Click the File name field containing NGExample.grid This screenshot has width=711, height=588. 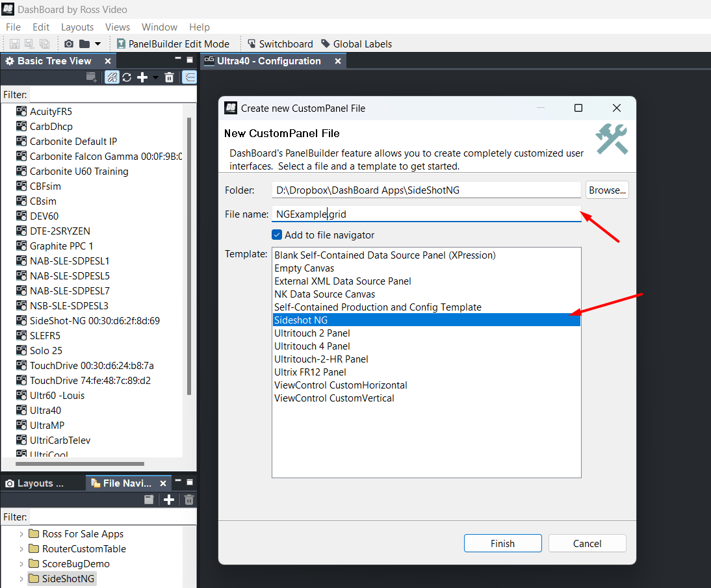point(426,214)
